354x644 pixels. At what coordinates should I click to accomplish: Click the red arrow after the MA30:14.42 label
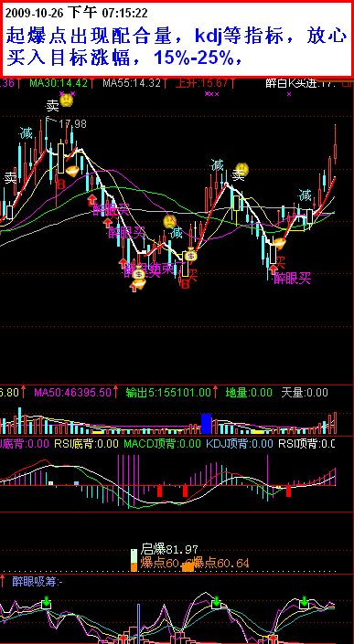click(x=92, y=83)
